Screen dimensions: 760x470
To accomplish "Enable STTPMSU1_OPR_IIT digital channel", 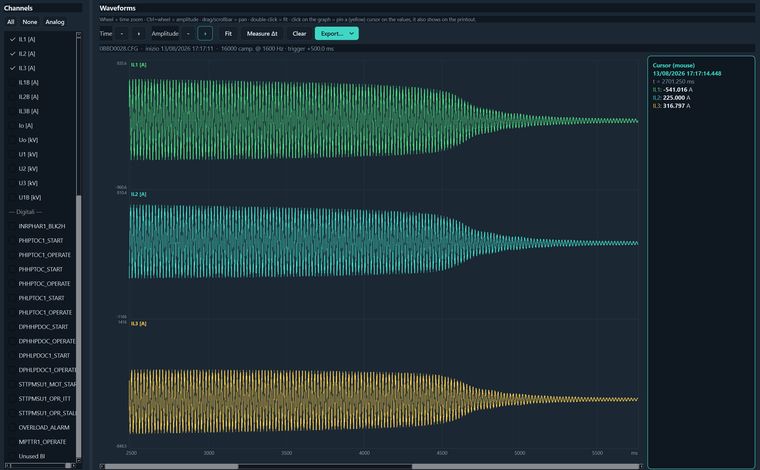I will 13,399.
